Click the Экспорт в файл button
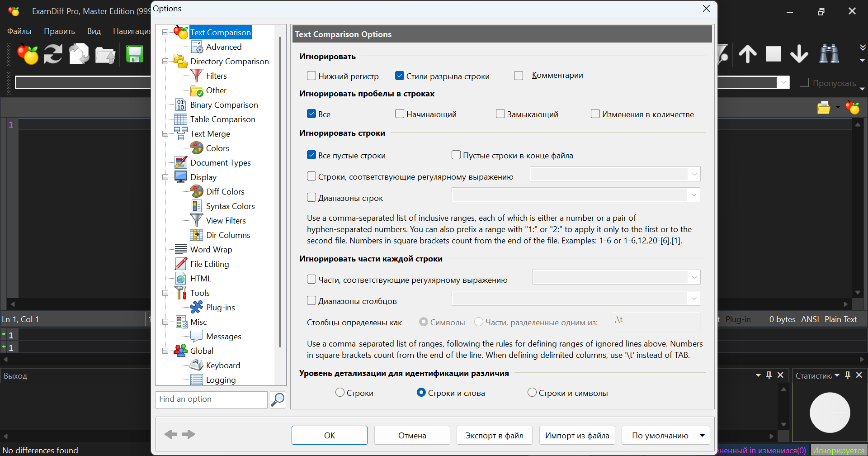868x456 pixels. click(494, 436)
